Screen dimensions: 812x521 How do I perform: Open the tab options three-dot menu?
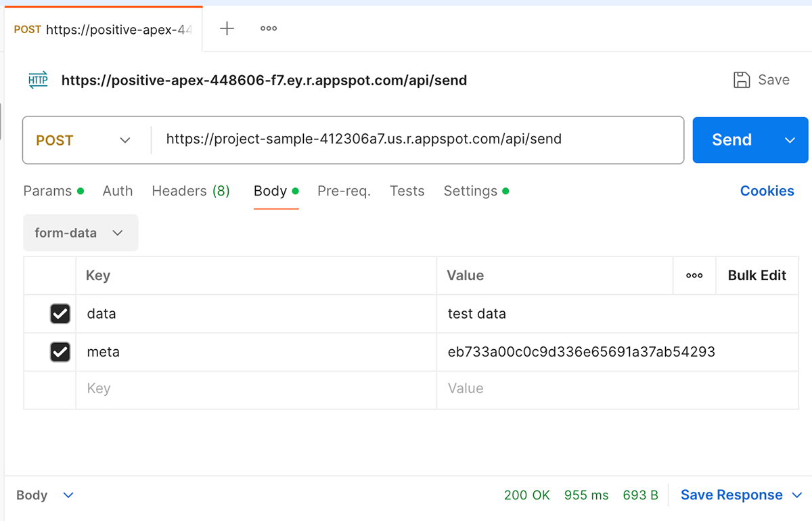[269, 28]
